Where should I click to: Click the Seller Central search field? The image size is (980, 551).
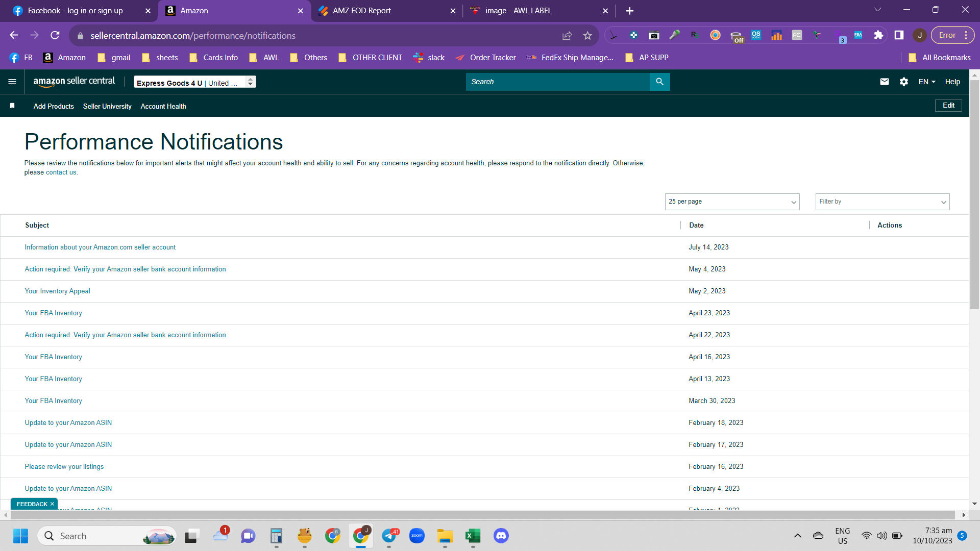pos(557,82)
